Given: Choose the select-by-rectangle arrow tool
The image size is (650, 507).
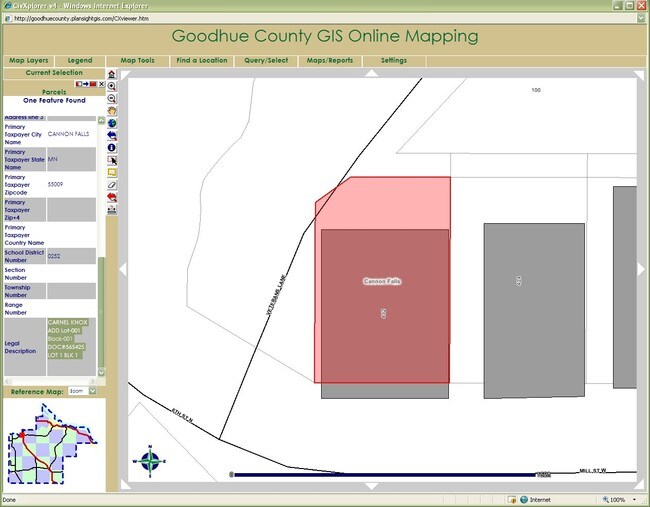Looking at the screenshot, I should (x=112, y=160).
